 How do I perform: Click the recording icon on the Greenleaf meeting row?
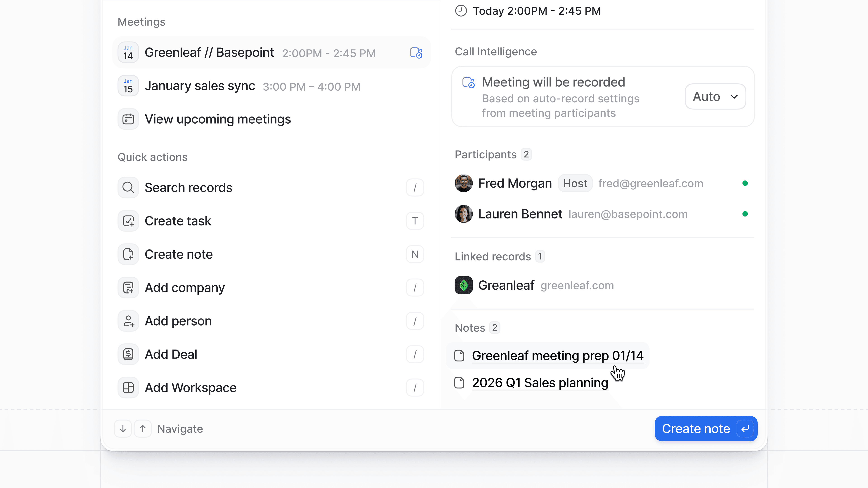click(x=416, y=53)
